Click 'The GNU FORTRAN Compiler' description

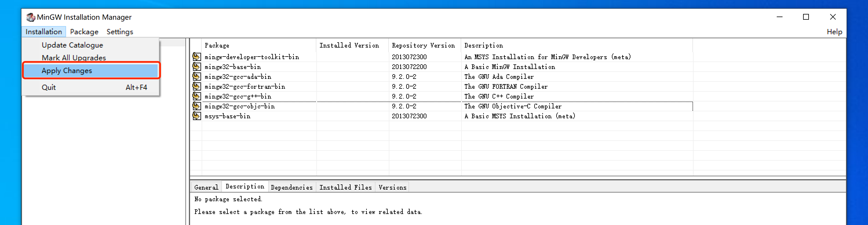506,86
